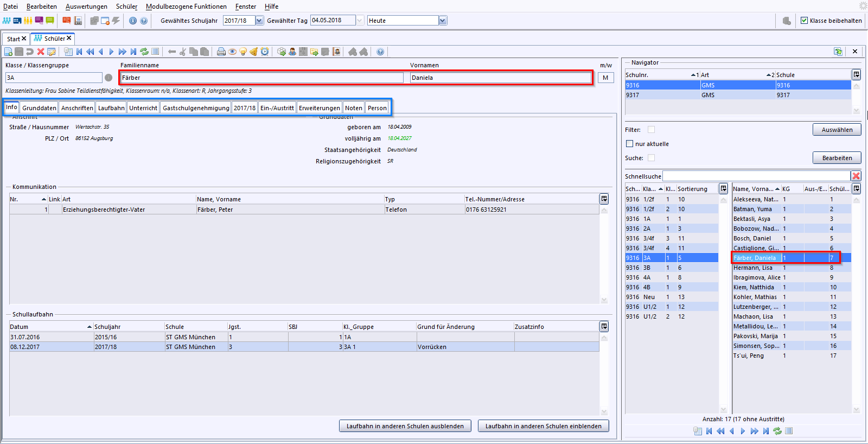Click 'Laufbahn in anderen Schulen einblenden' button
The image size is (868, 444).
point(544,426)
